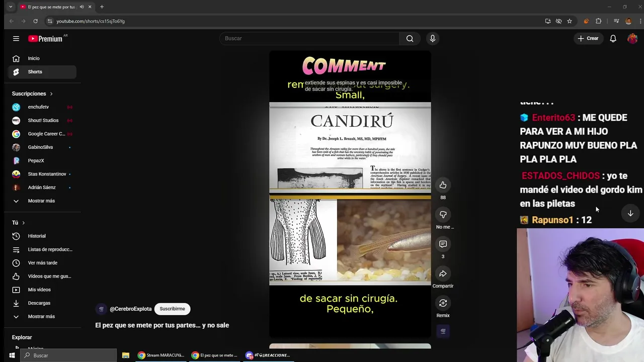Expand the Suscripciones section
This screenshot has width=644, height=362.
coord(33,94)
